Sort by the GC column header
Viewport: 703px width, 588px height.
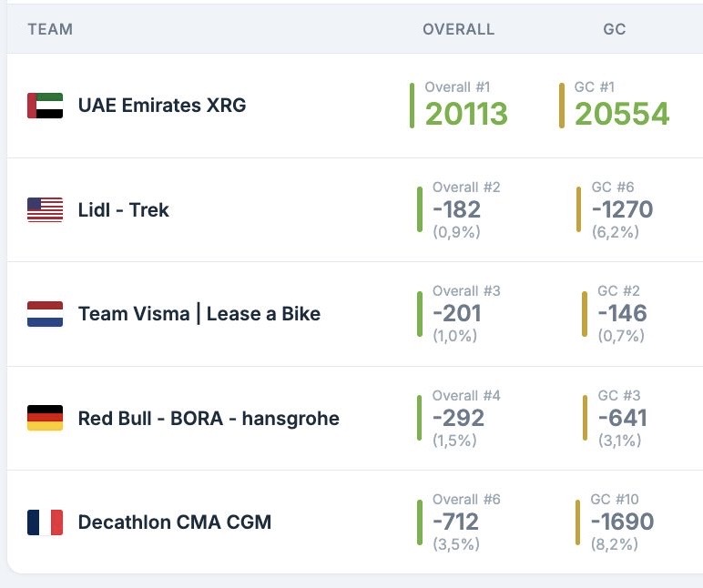615,29
